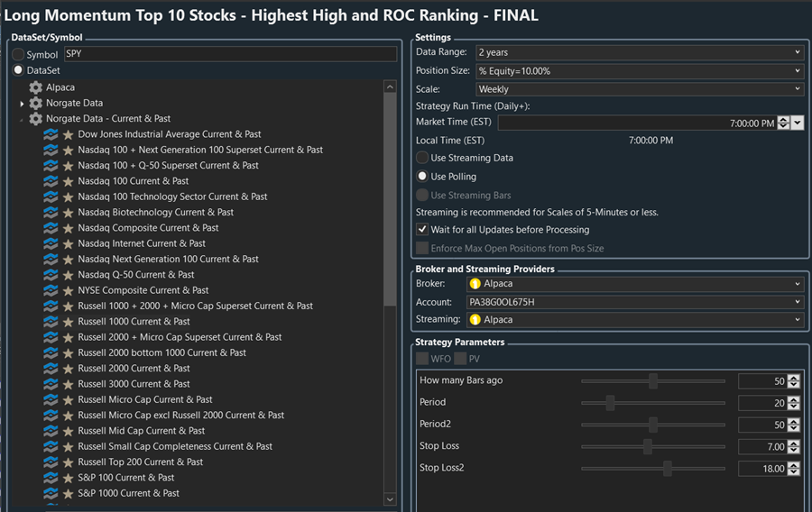Screen dimensions: 812x512
Task: Click star icon of Russell Mid Cap Current & Past
Action: [x=68, y=431]
